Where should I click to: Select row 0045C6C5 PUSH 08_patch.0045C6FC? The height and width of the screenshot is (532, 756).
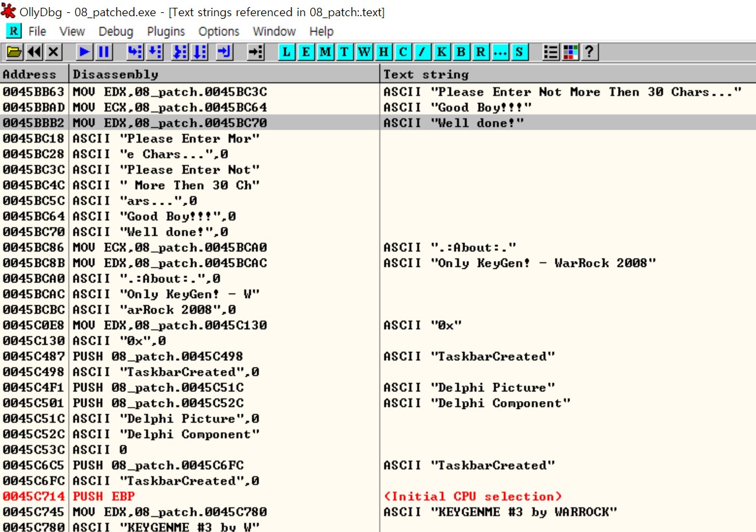tap(378, 465)
